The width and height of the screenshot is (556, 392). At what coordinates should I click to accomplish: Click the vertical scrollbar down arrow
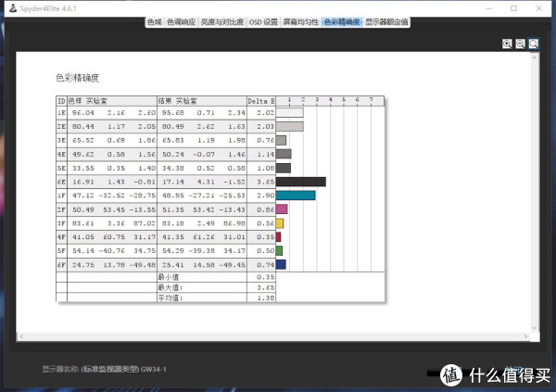[535, 328]
